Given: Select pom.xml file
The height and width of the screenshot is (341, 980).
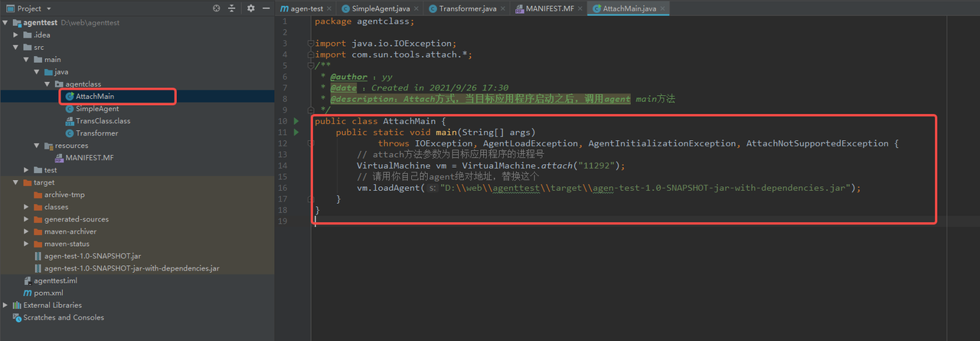Looking at the screenshot, I should [x=48, y=293].
